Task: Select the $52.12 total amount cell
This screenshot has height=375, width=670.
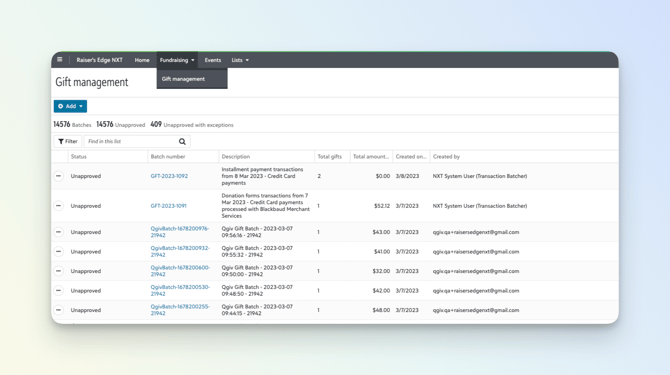Action: [x=382, y=206]
